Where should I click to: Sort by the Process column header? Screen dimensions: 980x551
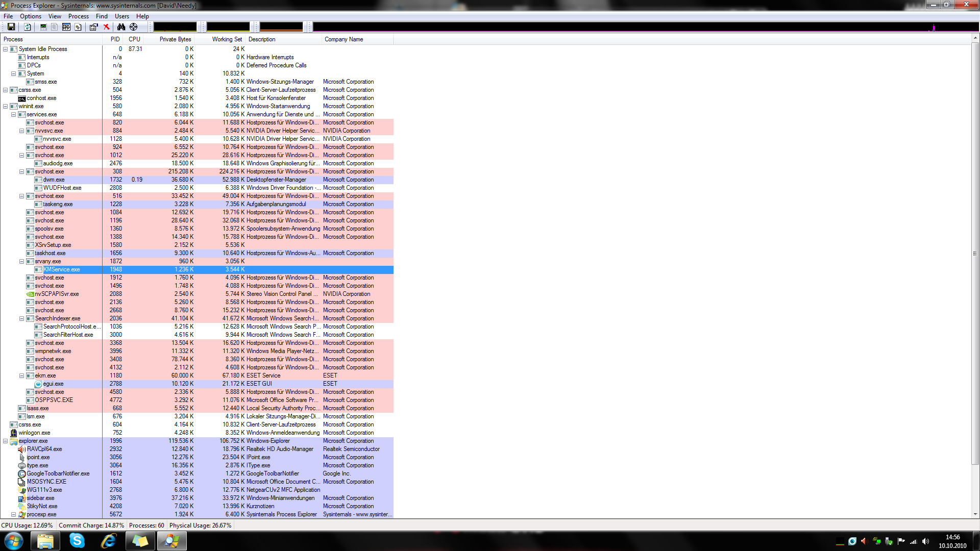52,39
